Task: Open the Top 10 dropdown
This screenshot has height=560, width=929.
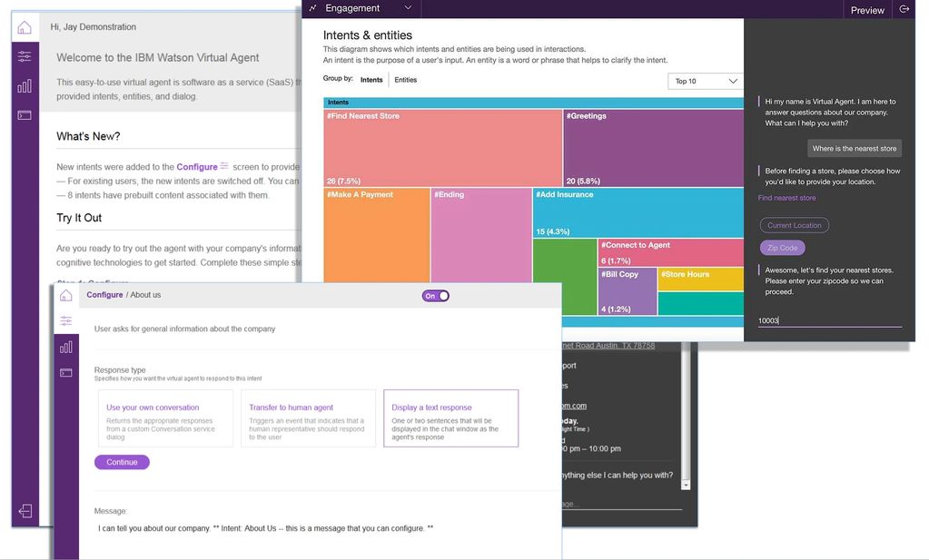Action: 705,81
